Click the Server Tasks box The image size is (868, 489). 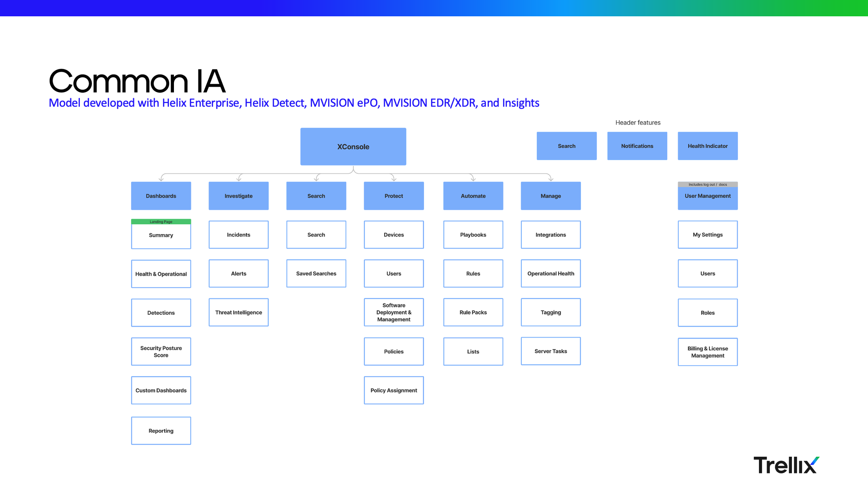[550, 351]
